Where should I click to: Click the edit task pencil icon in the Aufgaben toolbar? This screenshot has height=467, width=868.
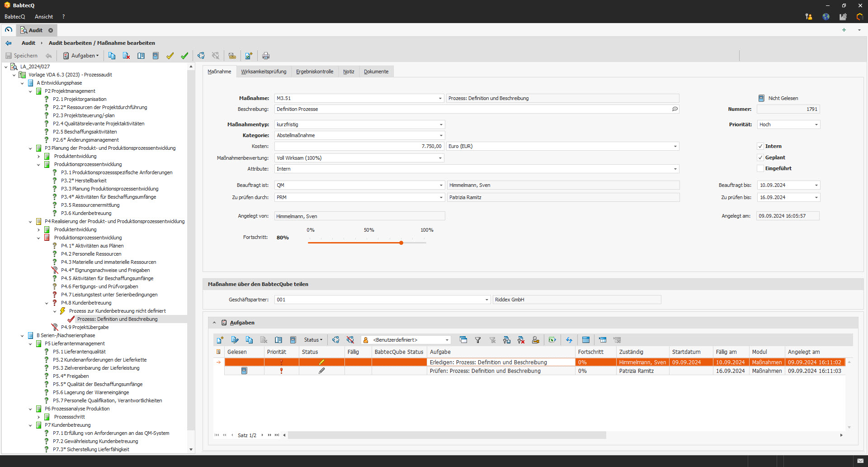point(235,340)
